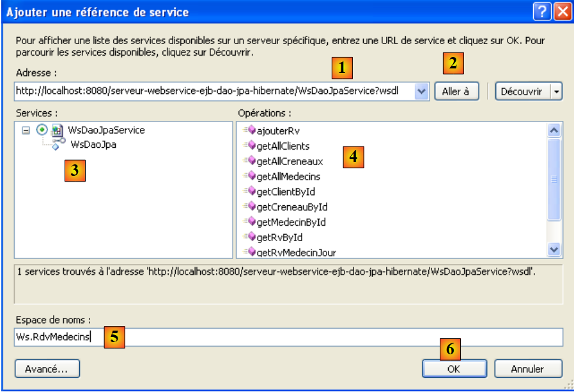Open the Découvrir dropdown arrow
574x392 pixels.
556,91
